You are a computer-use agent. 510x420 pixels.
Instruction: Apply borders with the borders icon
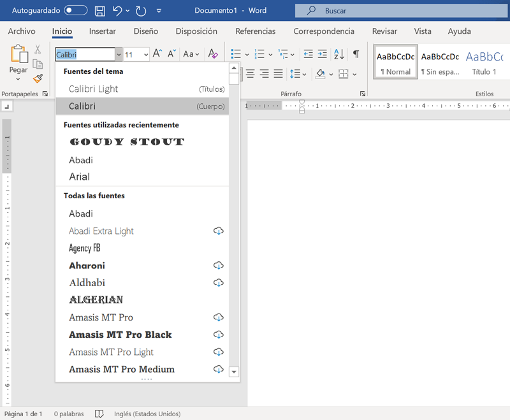(x=344, y=74)
